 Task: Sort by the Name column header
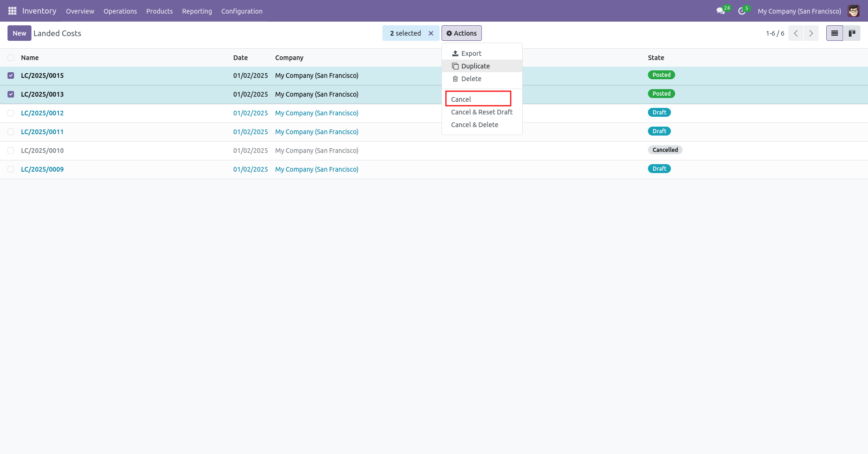coord(30,58)
